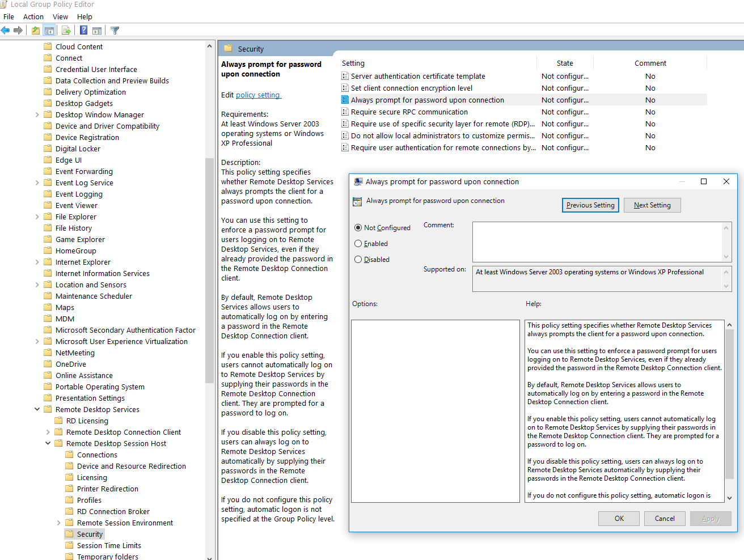744x560 pixels.
Task: Open the Action menu
Action: click(x=33, y=17)
